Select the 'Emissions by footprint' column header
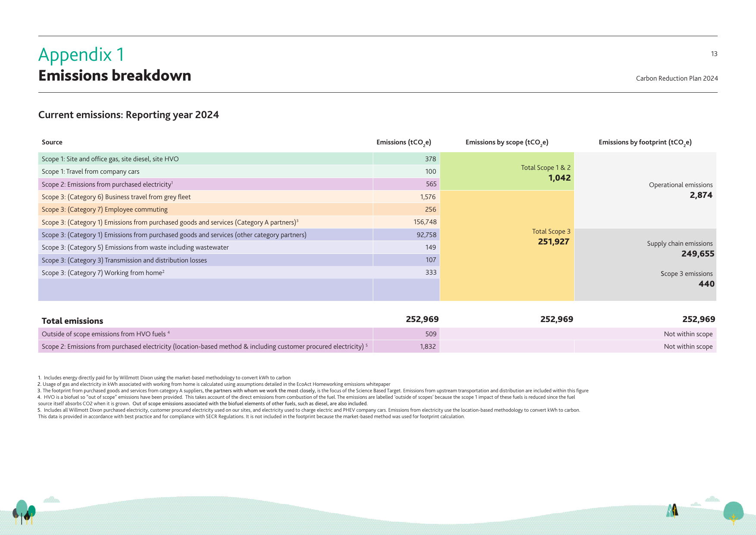Screen dimensions: 756x535 coord(645,143)
